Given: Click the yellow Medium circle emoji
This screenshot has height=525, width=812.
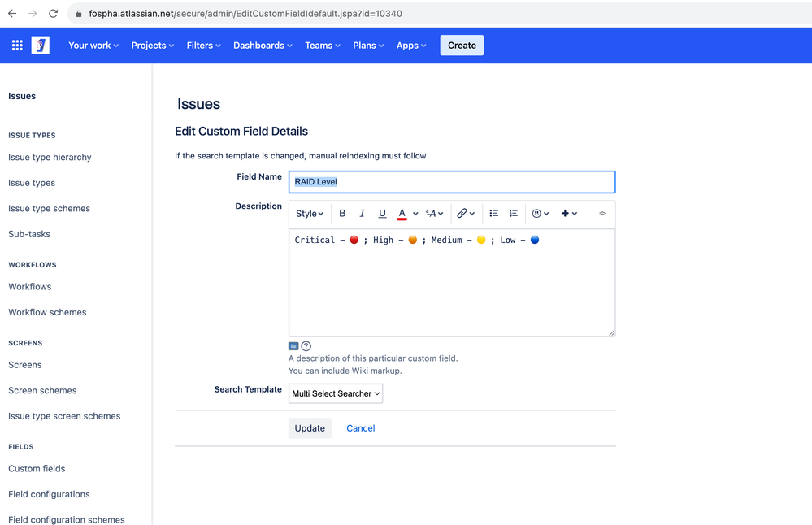Looking at the screenshot, I should coord(481,240).
